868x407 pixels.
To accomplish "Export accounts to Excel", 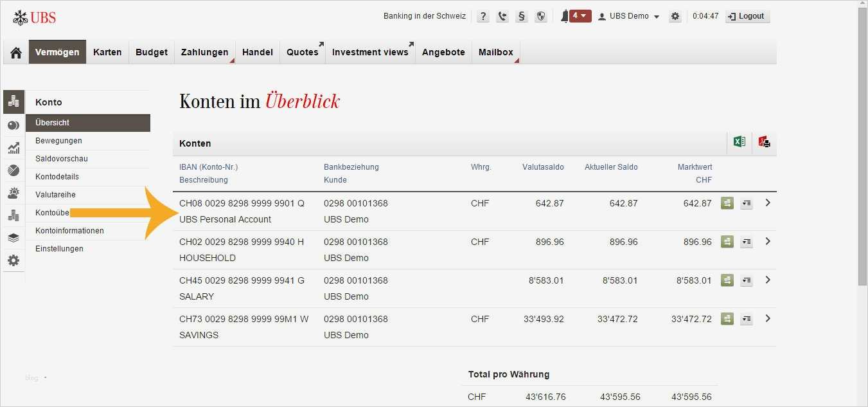I will click(740, 142).
